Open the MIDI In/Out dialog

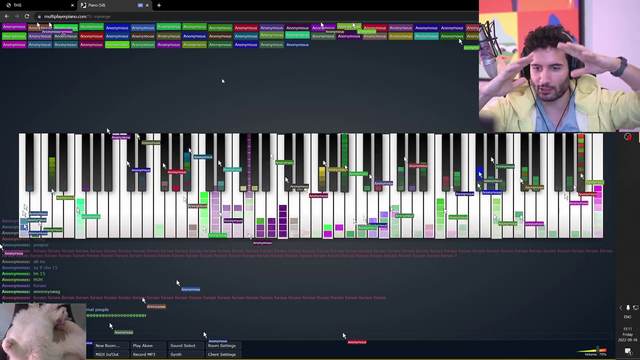(111, 354)
